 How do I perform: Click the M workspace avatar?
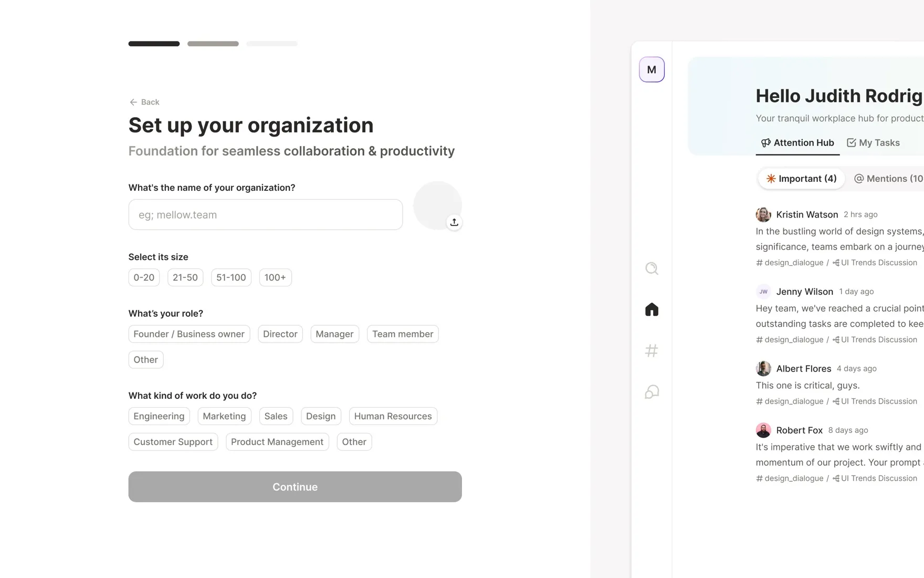coord(652,69)
